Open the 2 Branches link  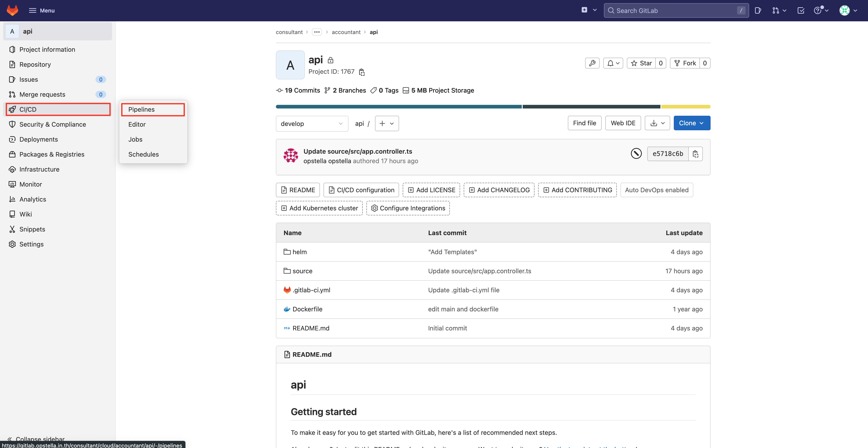pos(345,90)
